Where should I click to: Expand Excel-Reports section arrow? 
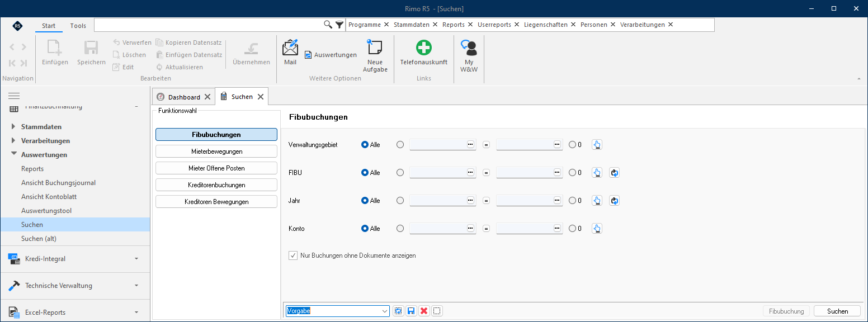point(136,312)
